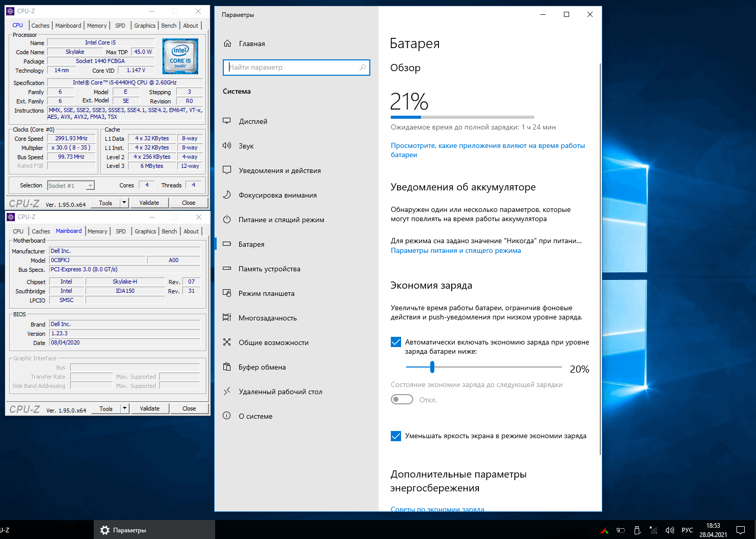Open О системе settings page

296,416
